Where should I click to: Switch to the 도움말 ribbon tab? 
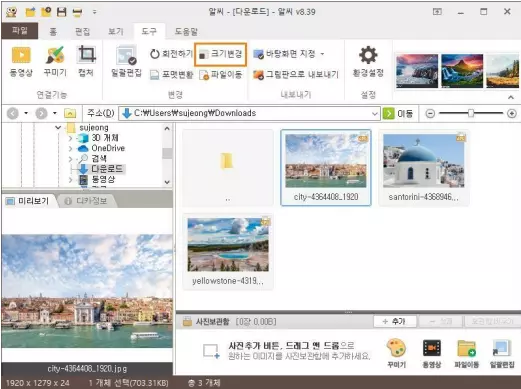click(186, 32)
